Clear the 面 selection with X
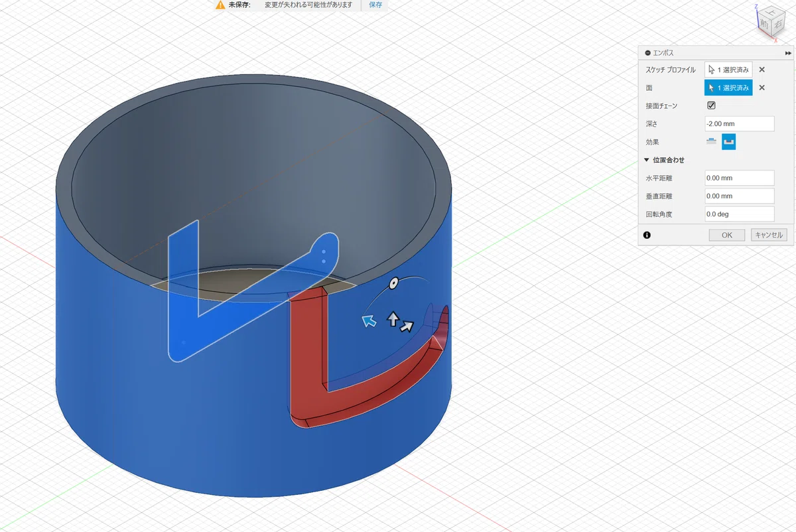Viewport: 796px width, 532px height. [x=762, y=88]
